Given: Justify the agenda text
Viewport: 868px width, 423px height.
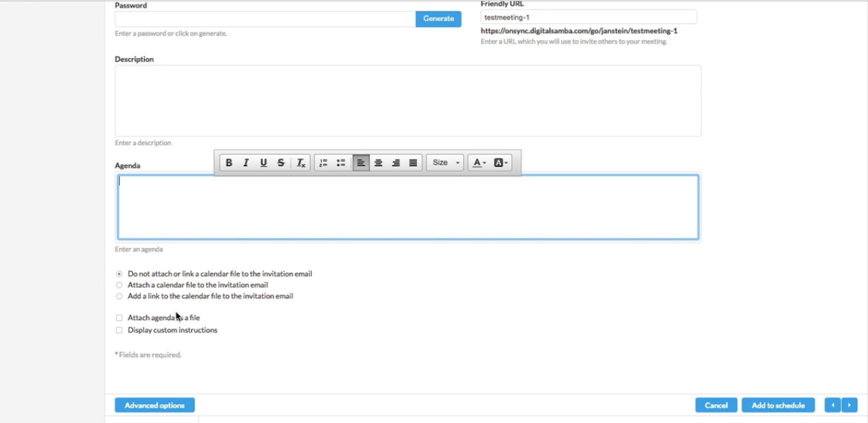Looking at the screenshot, I should pos(413,163).
